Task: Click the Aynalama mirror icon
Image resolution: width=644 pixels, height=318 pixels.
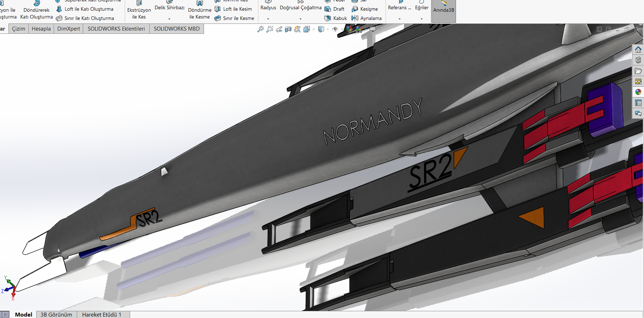Action: (355, 18)
